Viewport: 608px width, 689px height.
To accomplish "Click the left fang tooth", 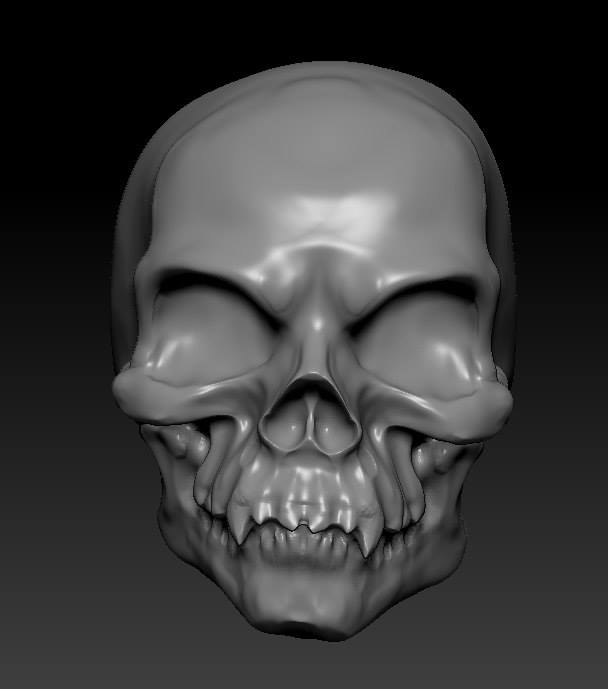I will (x=239, y=522).
